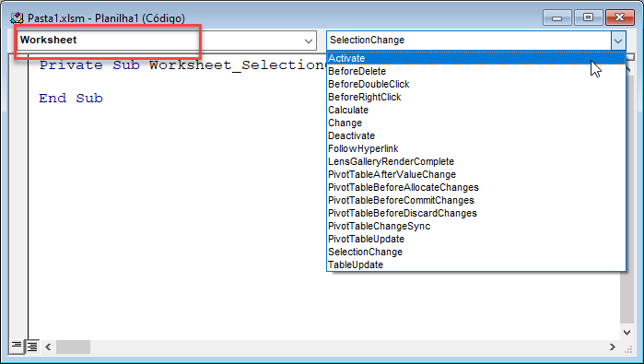Close the Planilha1 code window
Image resolution: width=644 pixels, height=364 pixels.
pyautogui.click(x=619, y=18)
